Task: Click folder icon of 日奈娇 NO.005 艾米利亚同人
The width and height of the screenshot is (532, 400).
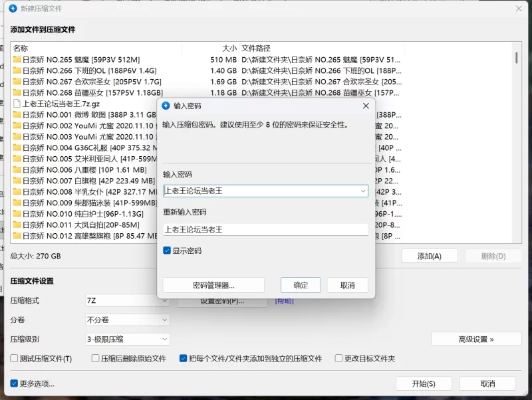Action: tap(17, 159)
